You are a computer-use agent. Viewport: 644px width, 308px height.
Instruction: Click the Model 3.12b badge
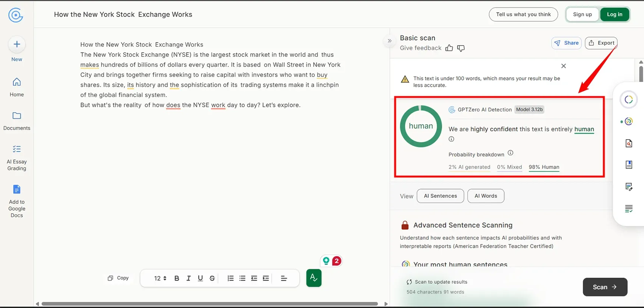[x=529, y=109]
